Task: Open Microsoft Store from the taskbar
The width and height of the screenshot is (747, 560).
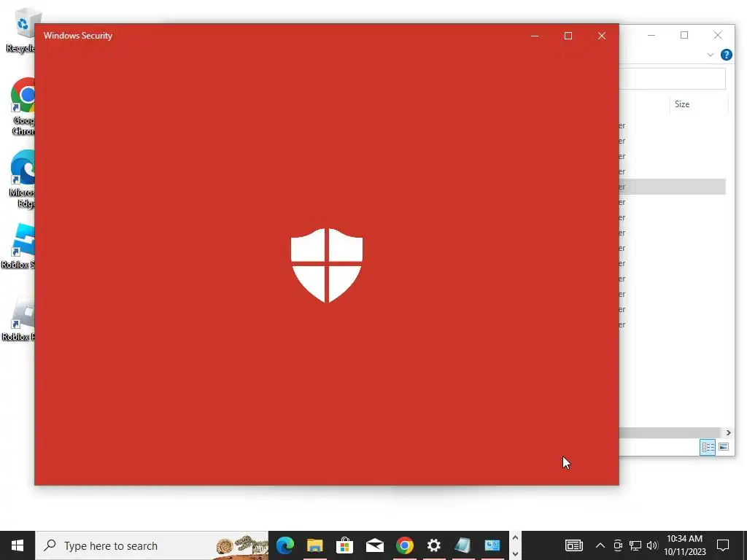Action: [344, 545]
